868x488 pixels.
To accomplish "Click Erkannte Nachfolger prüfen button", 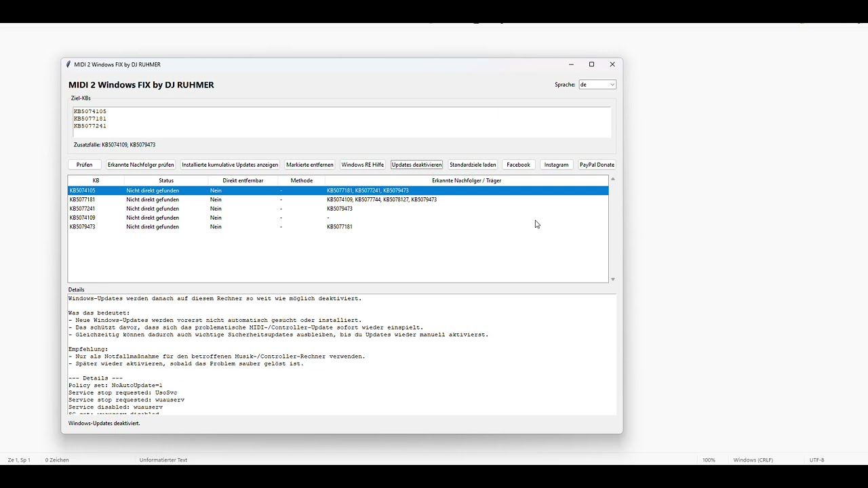I will click(x=140, y=165).
